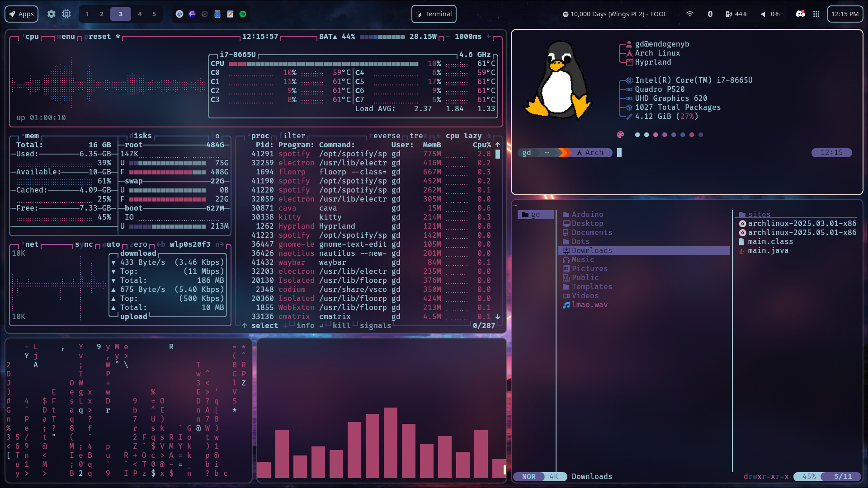The height and width of the screenshot is (488, 868).
Task: Select the Videos folder entry
Action: tap(580, 296)
